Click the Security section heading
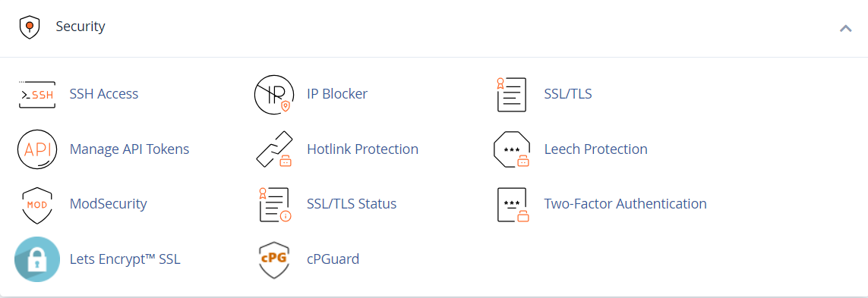The width and height of the screenshot is (868, 298). (x=80, y=27)
